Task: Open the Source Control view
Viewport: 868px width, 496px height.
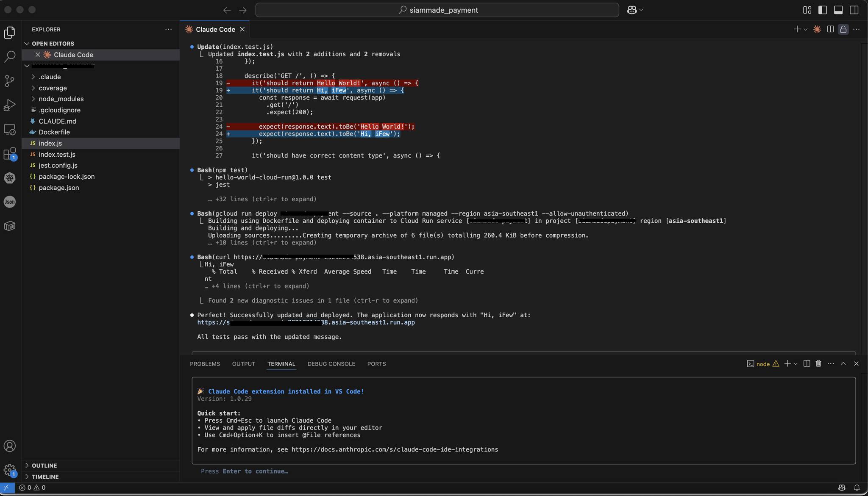Action: pyautogui.click(x=9, y=80)
